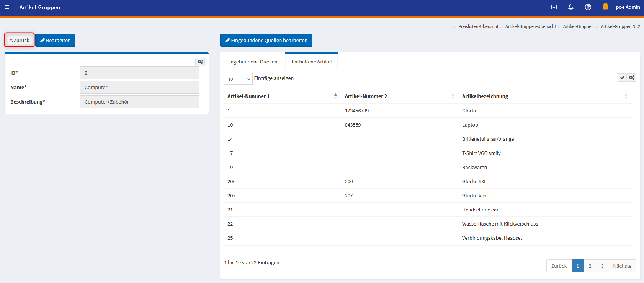The height and width of the screenshot is (283, 644).
Task: Click the Name field containing Computer
Action: [139, 87]
